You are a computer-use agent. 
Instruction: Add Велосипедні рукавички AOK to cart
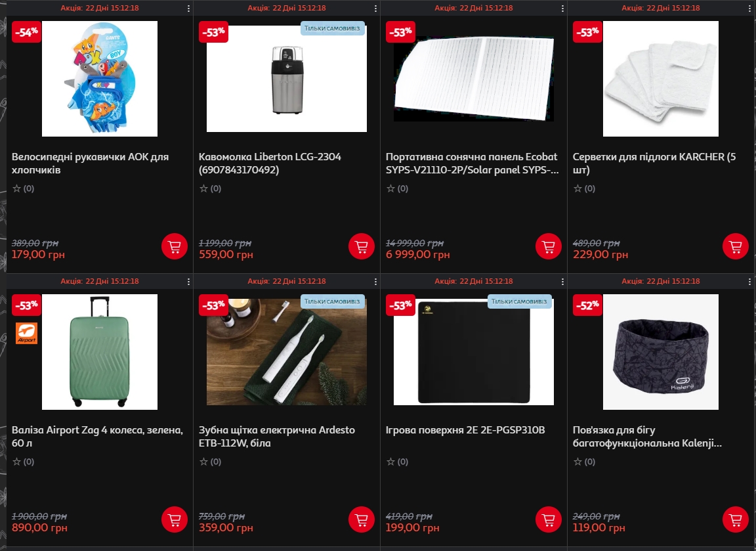coord(175,246)
